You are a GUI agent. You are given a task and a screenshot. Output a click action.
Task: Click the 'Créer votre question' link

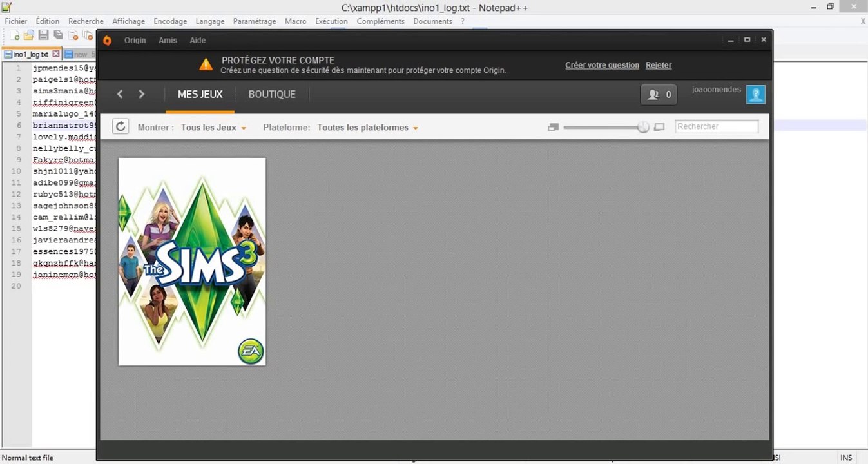click(602, 65)
